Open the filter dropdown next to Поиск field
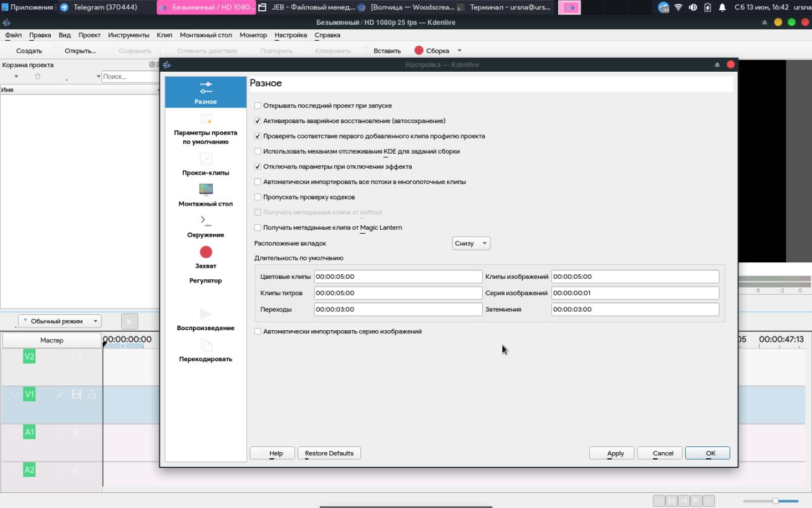This screenshot has width=812, height=508. (98, 76)
